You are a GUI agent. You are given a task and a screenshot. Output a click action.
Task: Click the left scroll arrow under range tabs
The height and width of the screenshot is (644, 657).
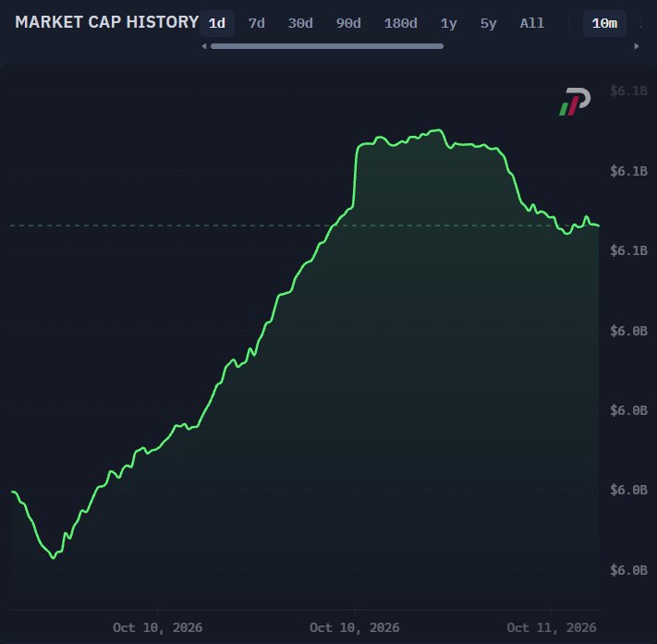(204, 46)
